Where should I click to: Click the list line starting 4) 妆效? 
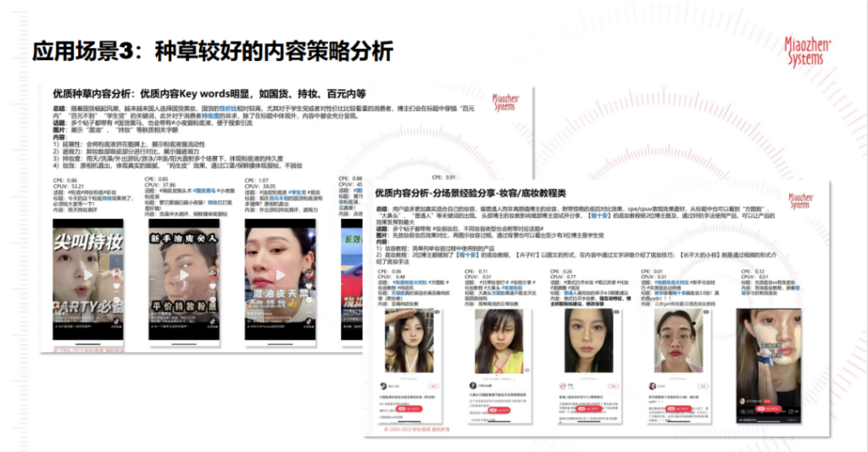pyautogui.click(x=178, y=165)
